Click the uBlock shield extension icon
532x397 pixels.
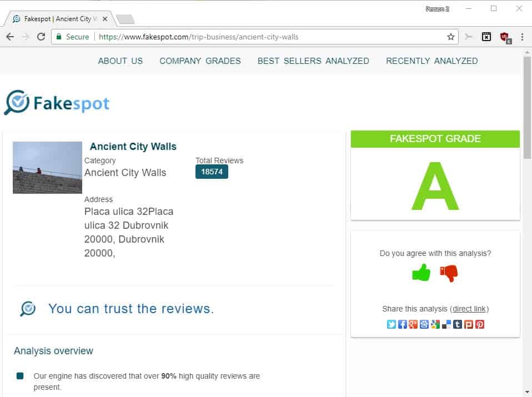point(505,37)
